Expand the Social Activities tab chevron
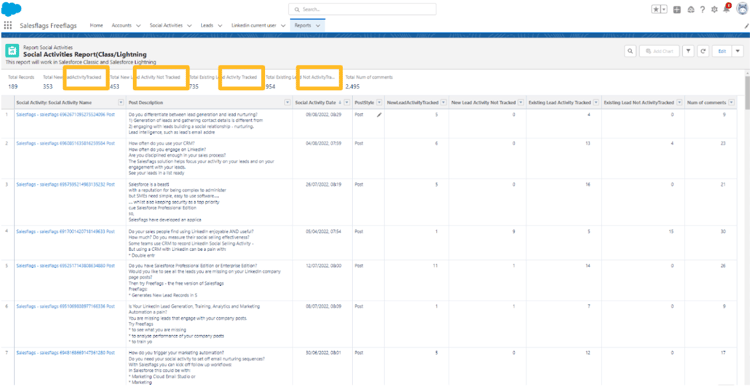Viewport: 750px width, 386px height. tap(189, 26)
